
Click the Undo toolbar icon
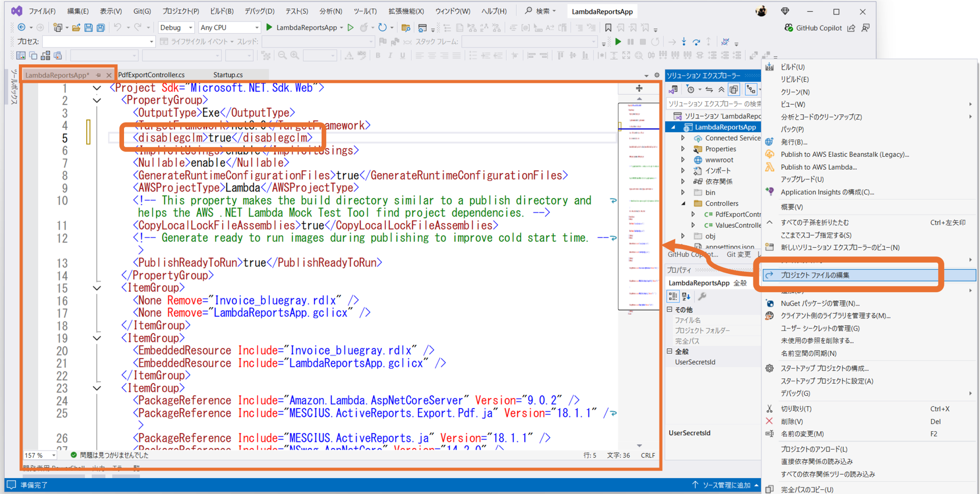click(117, 28)
